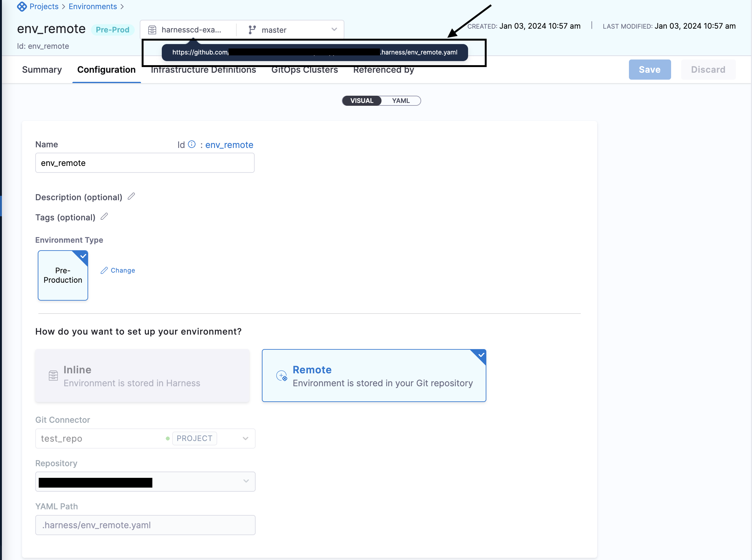
Task: Edit Tags via the pencil icon
Action: point(105,216)
